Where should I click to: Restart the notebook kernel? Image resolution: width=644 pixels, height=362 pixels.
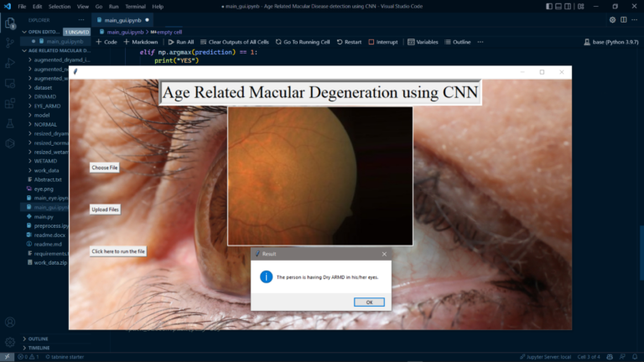(x=349, y=42)
